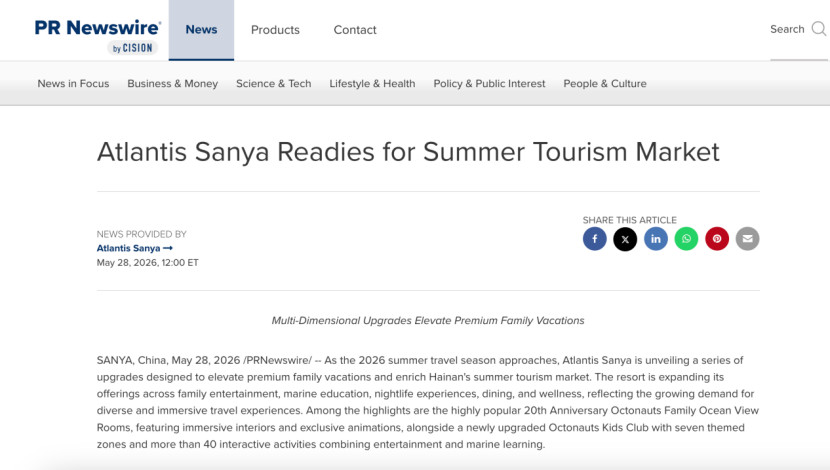Pin article on Pinterest
Screen dimensions: 830x470
pos(717,239)
